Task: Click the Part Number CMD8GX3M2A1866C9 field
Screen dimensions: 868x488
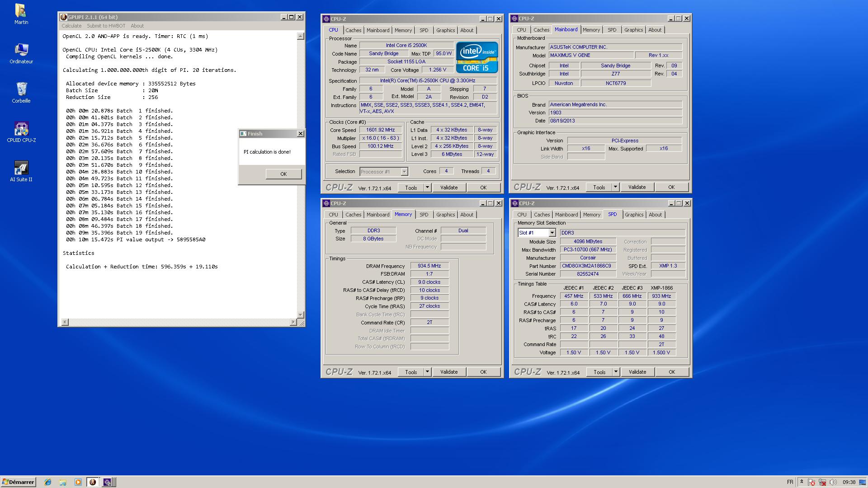Action: (588, 266)
